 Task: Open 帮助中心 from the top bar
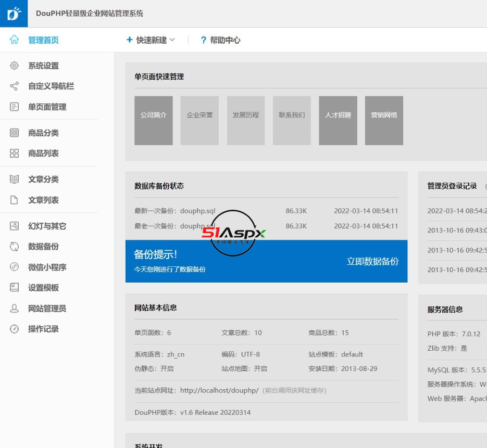coord(220,40)
